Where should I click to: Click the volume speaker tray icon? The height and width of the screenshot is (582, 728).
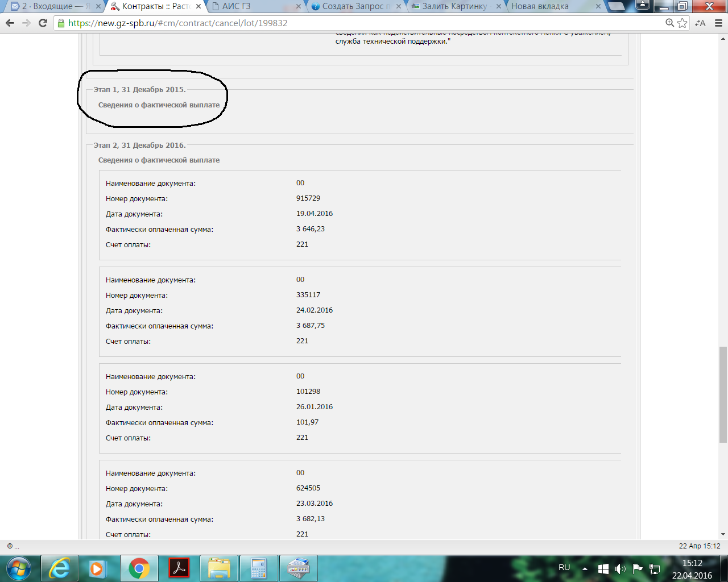click(x=620, y=568)
